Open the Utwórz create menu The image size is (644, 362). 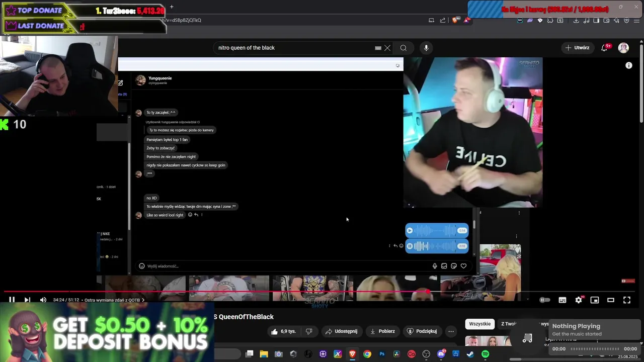click(577, 48)
